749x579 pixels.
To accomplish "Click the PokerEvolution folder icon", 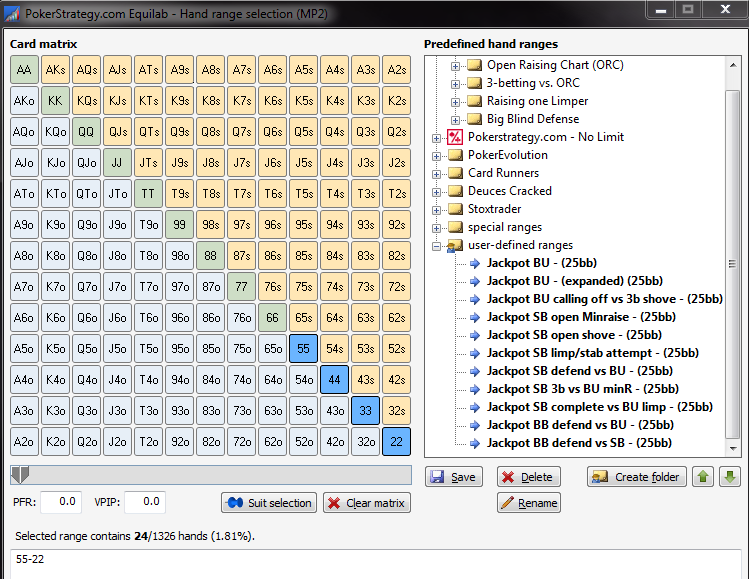I will (455, 155).
